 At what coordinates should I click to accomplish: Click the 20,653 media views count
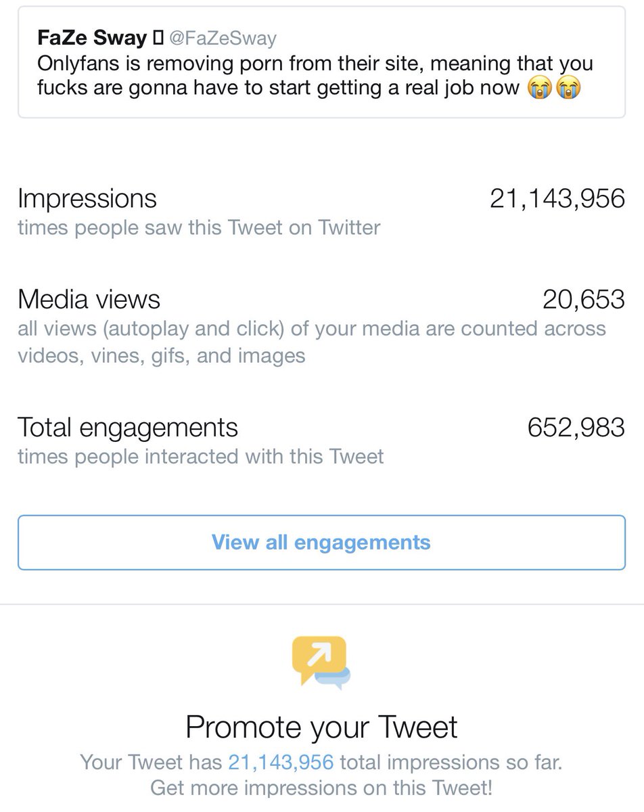583,298
